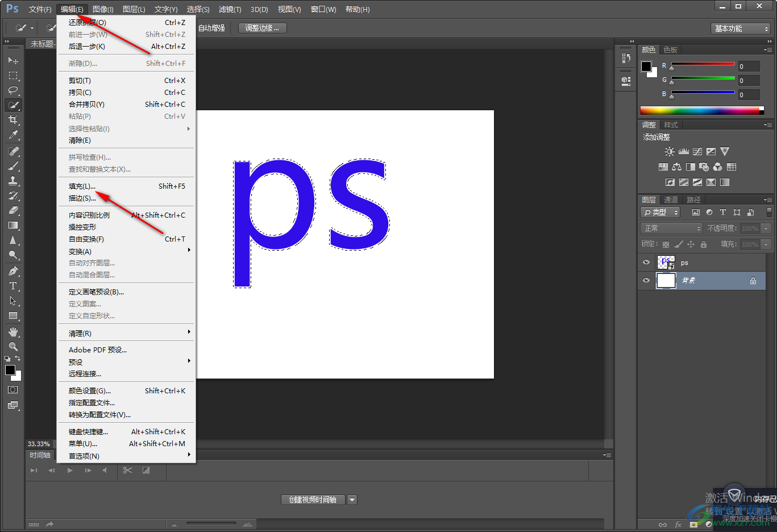Toggle lock transparent pixels
This screenshot has width=777, height=532.
click(666, 244)
